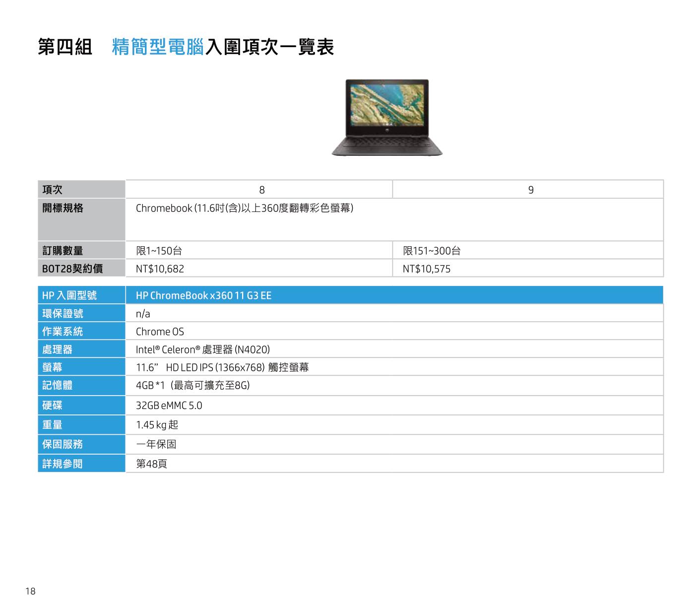Click the page number 18
The image size is (697, 616).
[x=31, y=591]
